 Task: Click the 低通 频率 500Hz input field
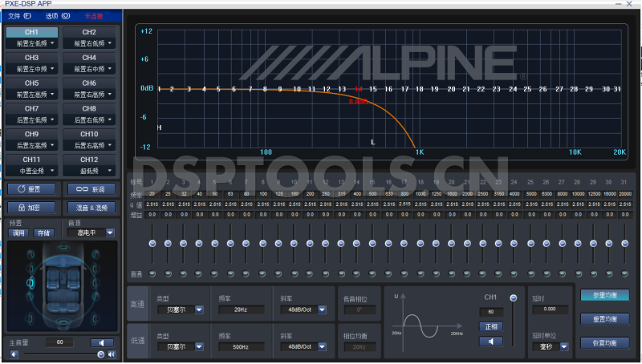click(241, 347)
